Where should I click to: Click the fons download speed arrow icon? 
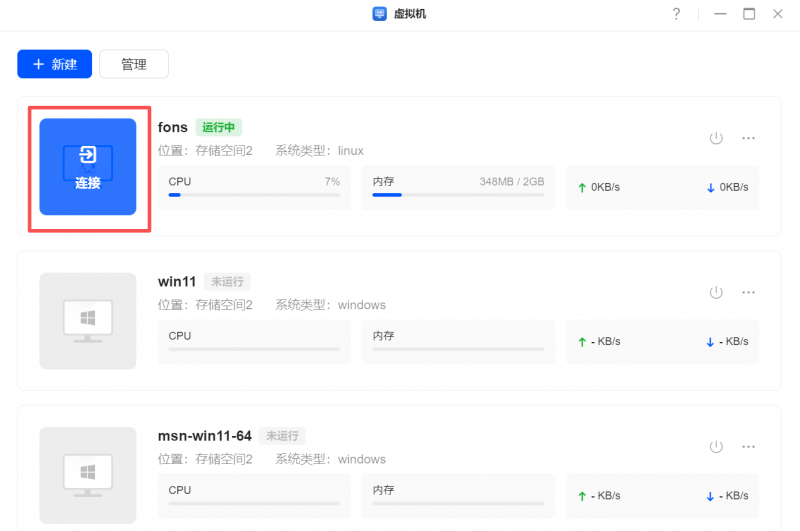point(710,187)
